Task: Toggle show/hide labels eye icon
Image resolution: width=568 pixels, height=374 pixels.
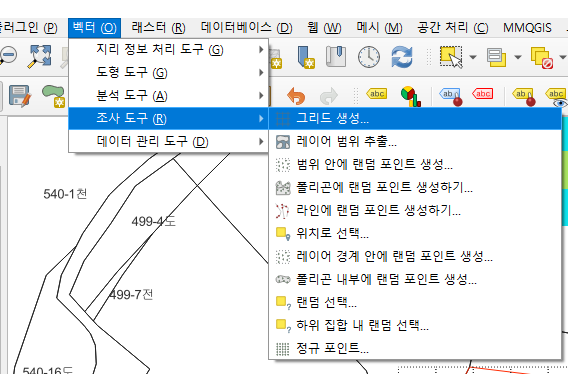Action: pos(556,97)
